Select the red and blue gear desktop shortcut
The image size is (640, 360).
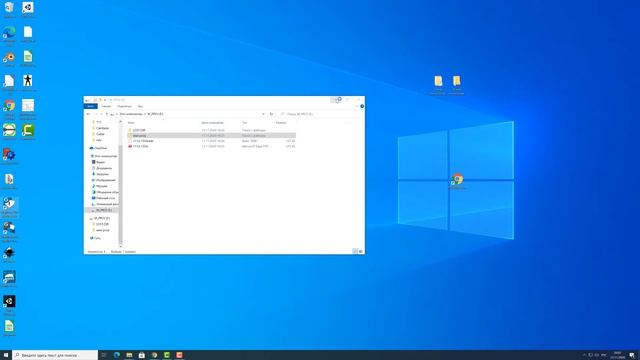(x=9, y=156)
